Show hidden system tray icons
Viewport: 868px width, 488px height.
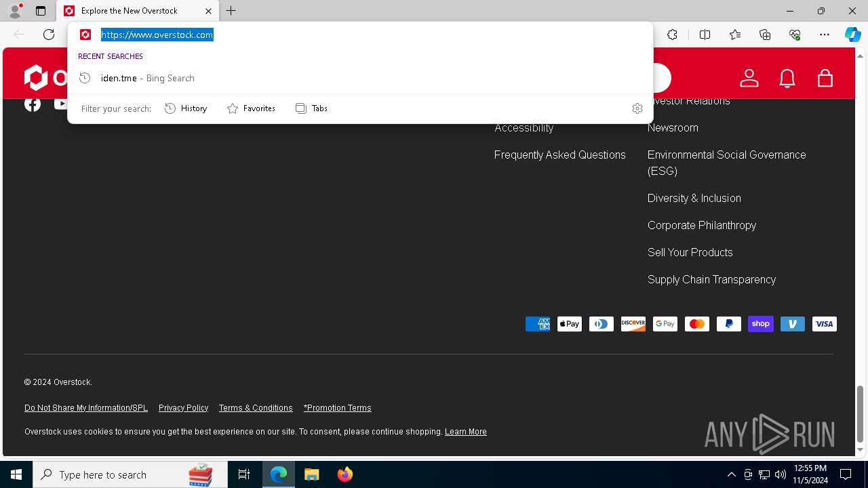pos(731,474)
